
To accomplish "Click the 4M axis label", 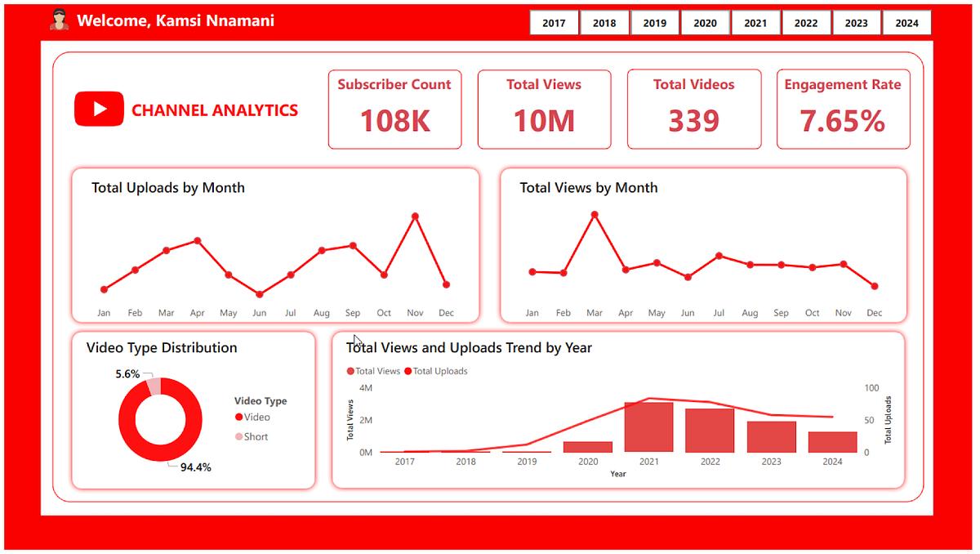I will click(x=366, y=388).
